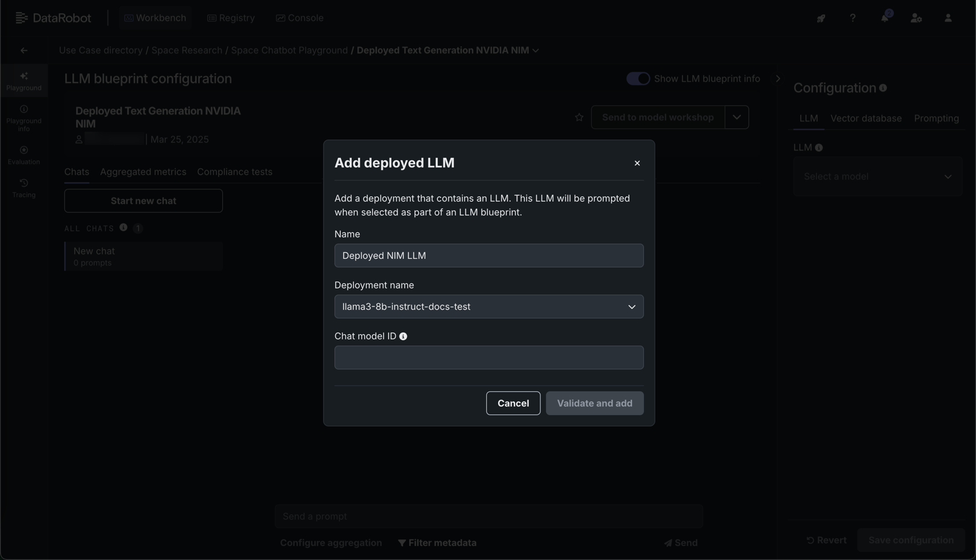Open the Select a model dropdown
The image size is (976, 560).
point(877,176)
